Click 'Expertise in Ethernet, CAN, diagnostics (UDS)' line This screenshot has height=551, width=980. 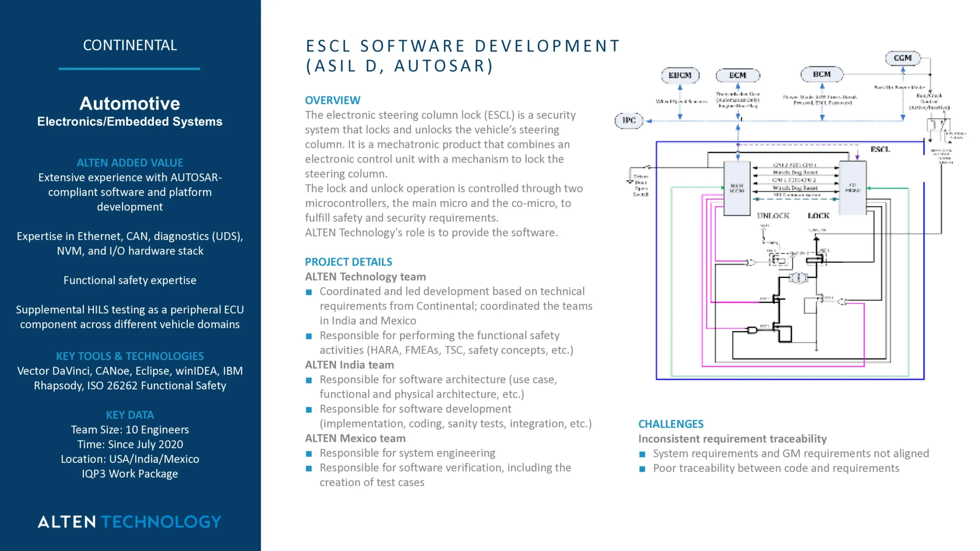click(130, 243)
